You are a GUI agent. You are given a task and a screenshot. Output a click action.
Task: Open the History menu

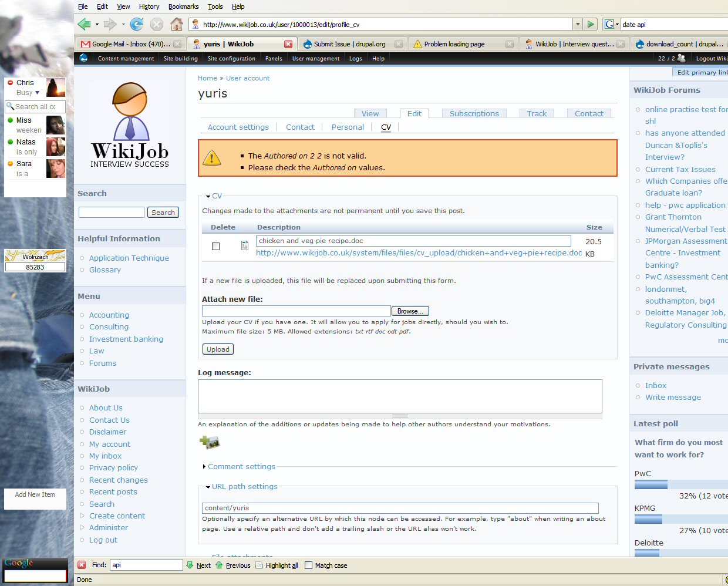149,6
